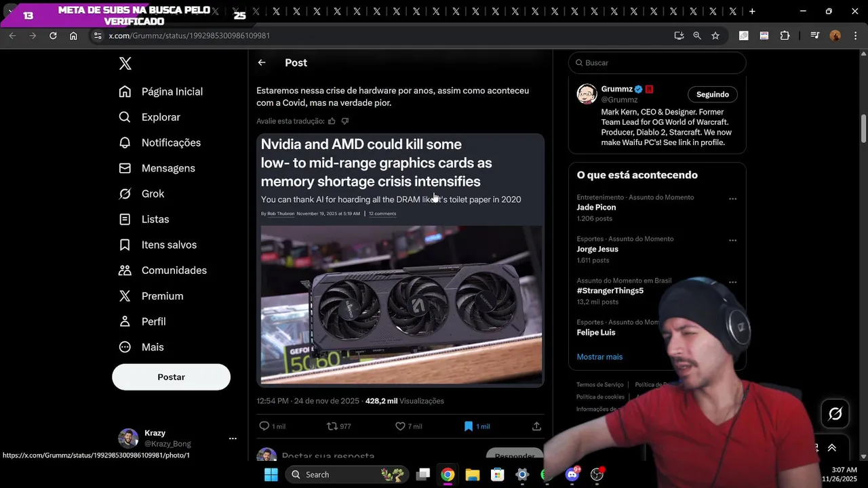The image size is (868, 488).
Task: Expand the Mais menu
Action: point(141,347)
